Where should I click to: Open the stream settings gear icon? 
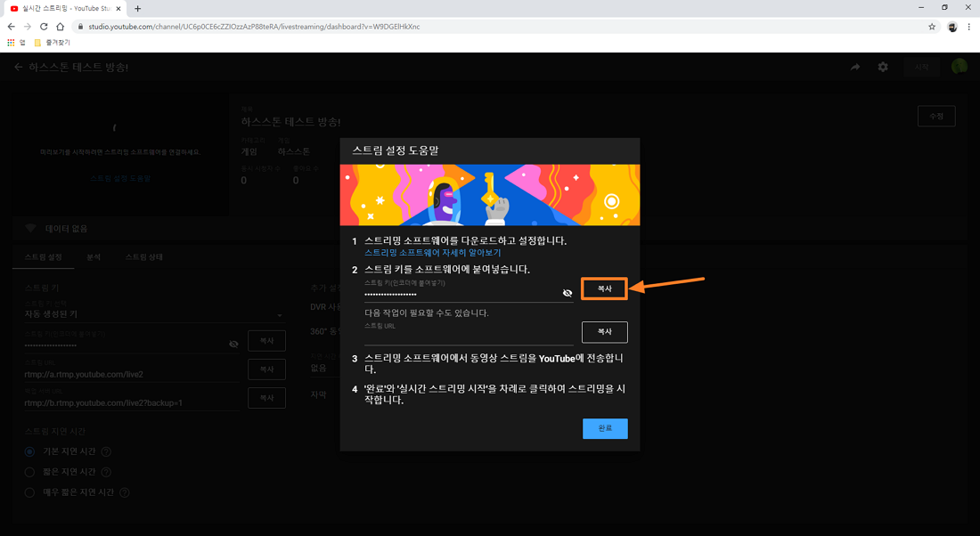(883, 67)
